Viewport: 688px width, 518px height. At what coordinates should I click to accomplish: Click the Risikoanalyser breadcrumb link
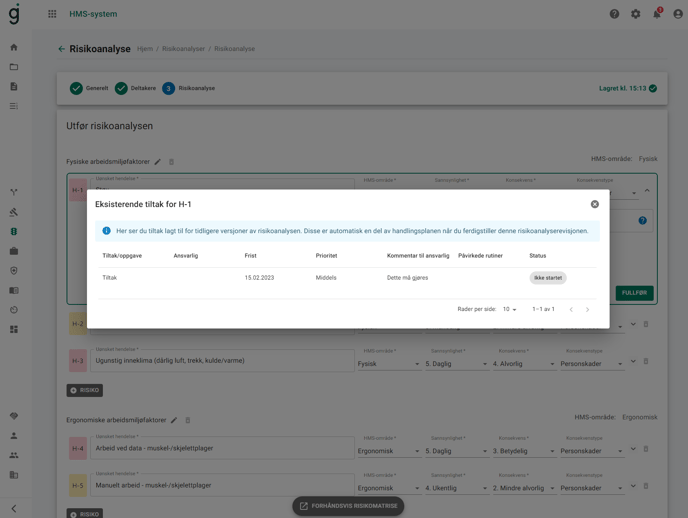click(x=183, y=49)
